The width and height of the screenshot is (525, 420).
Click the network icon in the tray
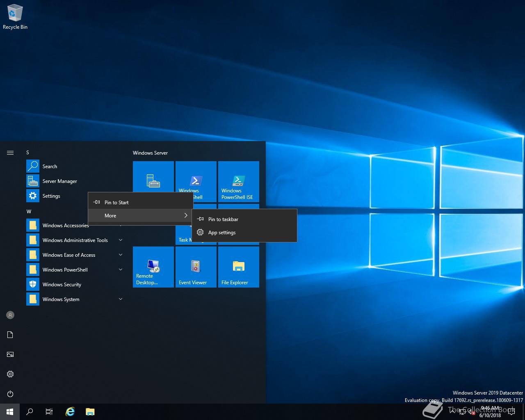pos(462,412)
